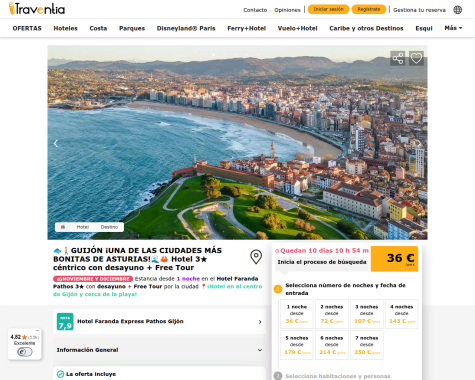This screenshot has height=380, width=475.
Task: Go to OFERTAS menu
Action: coord(27,28)
